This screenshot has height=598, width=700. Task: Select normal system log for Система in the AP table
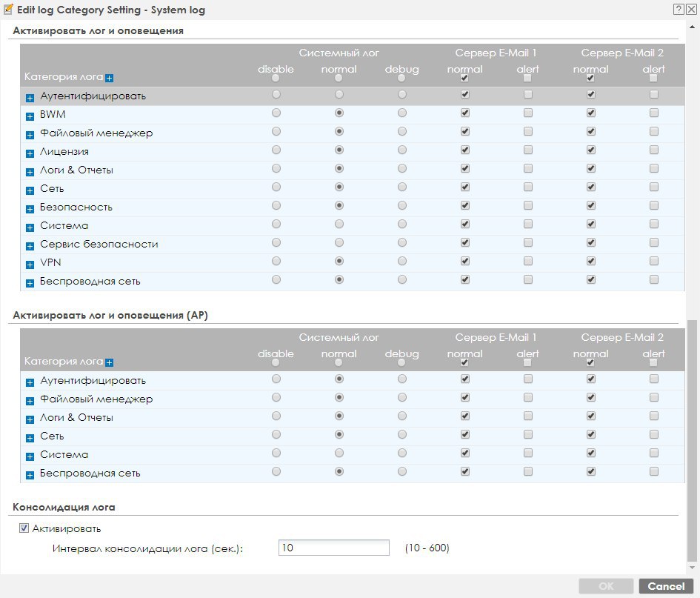(x=339, y=453)
